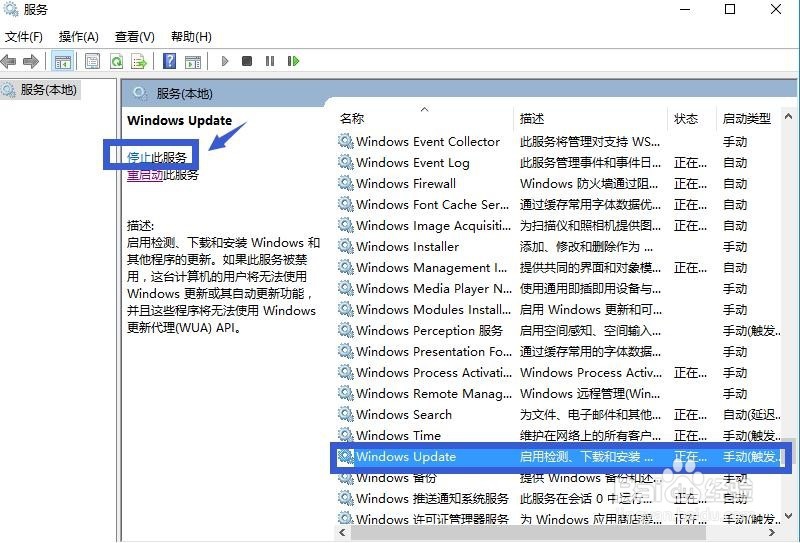The height and width of the screenshot is (543, 800).
Task: Click the Forward arrow in the toolbar
Action: point(31,62)
